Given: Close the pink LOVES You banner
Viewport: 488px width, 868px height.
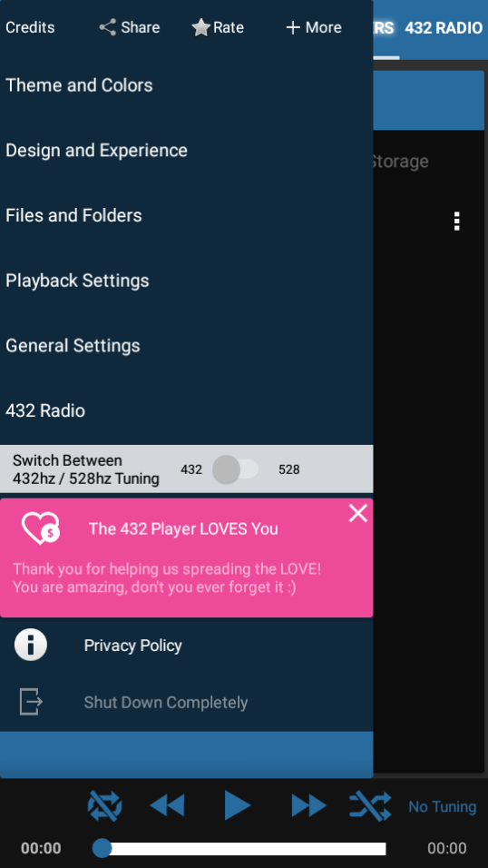Looking at the screenshot, I should (x=358, y=513).
